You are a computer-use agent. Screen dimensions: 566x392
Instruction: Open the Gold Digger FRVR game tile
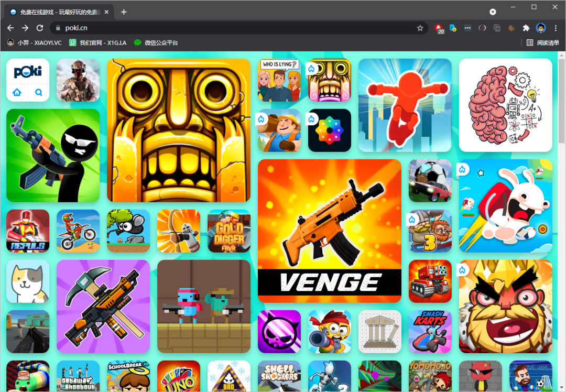click(229, 231)
